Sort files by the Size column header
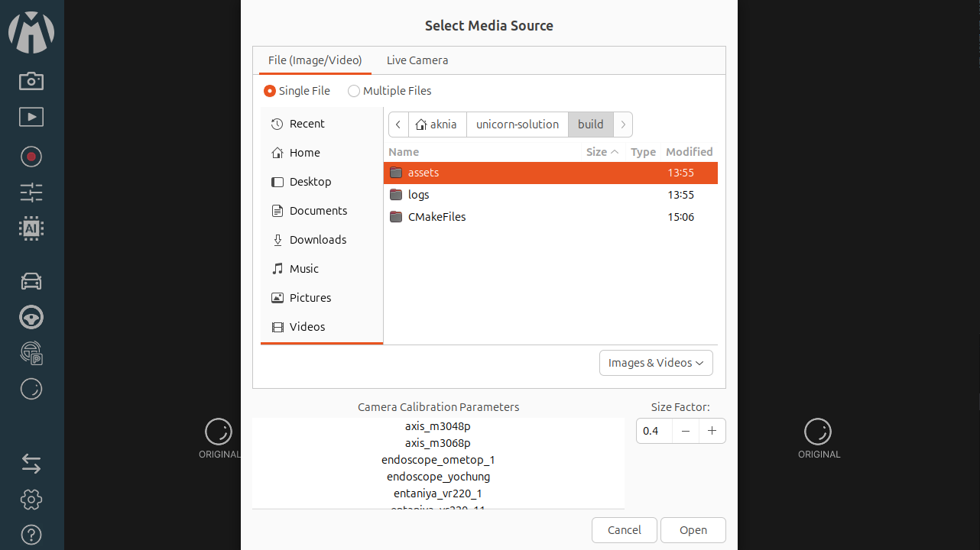Screen dimensions: 980x550 602,152
